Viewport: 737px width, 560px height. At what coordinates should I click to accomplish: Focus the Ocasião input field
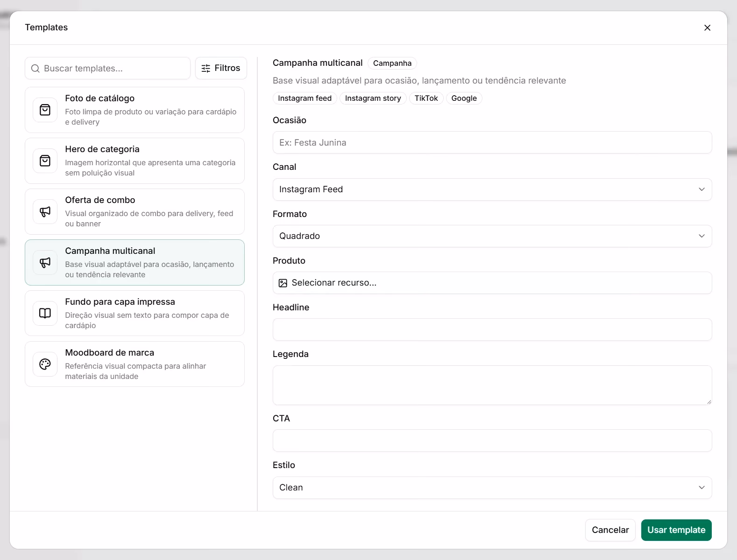492,143
